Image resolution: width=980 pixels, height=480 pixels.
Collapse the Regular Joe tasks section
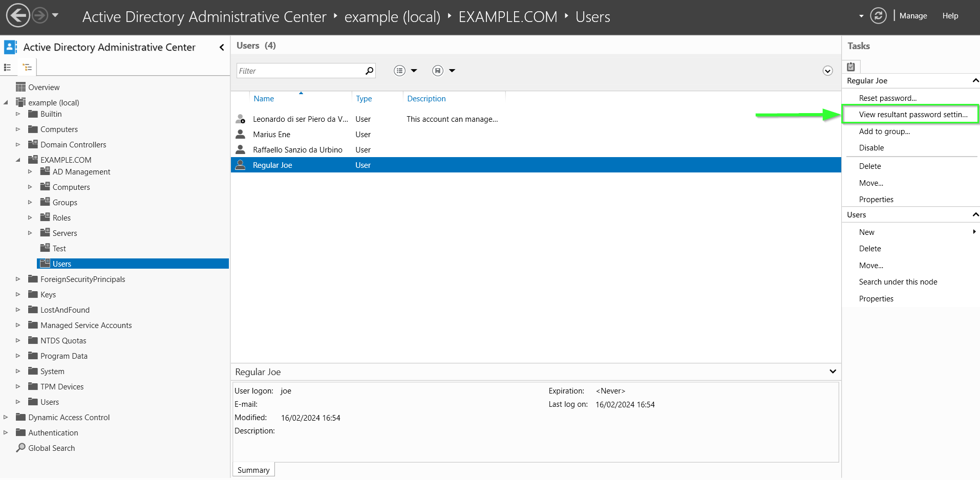[975, 81]
